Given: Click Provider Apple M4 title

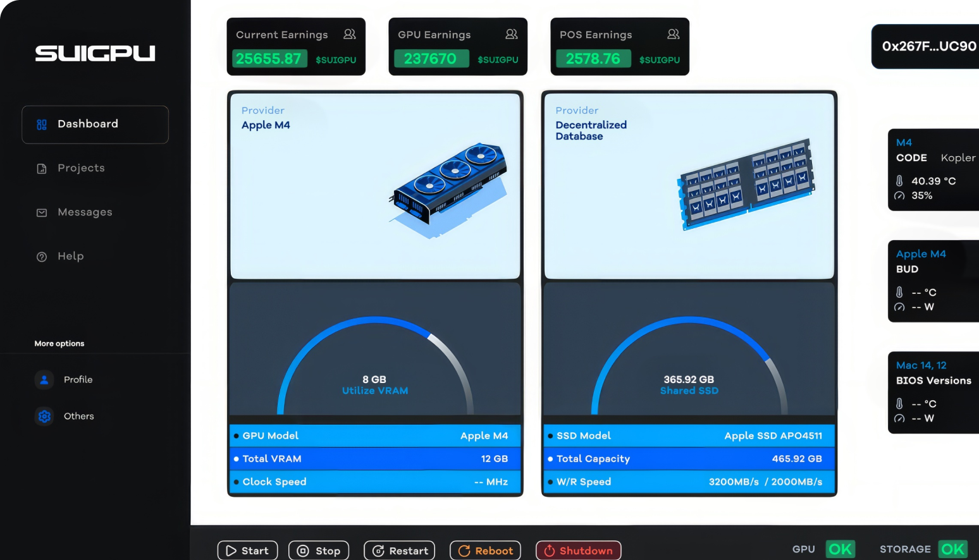Looking at the screenshot, I should click(x=266, y=118).
